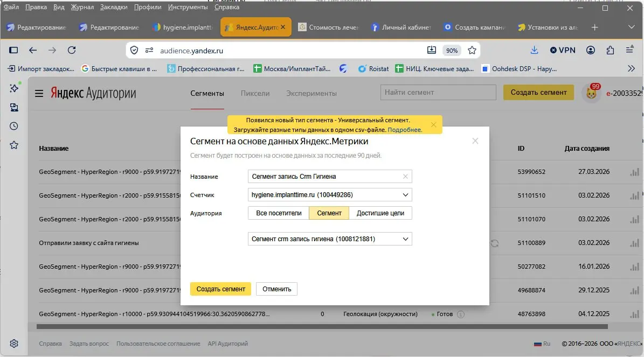Click the 90% zoom level indicator

click(452, 51)
